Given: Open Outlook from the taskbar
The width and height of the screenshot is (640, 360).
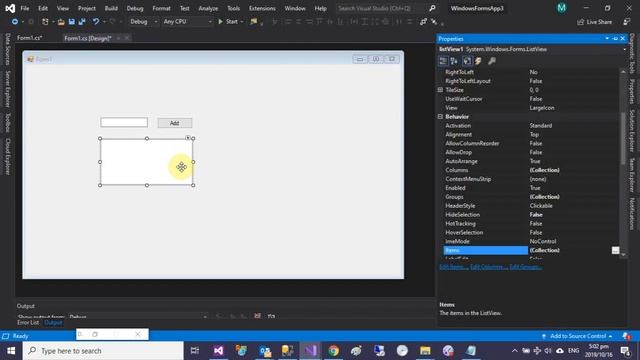Looking at the screenshot, I should coord(265,351).
